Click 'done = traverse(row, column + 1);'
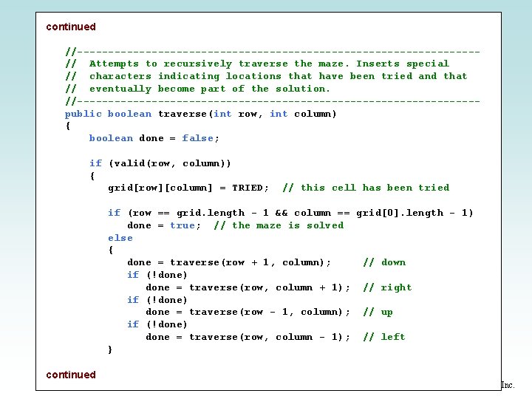The image size is (532, 399). 248,287
